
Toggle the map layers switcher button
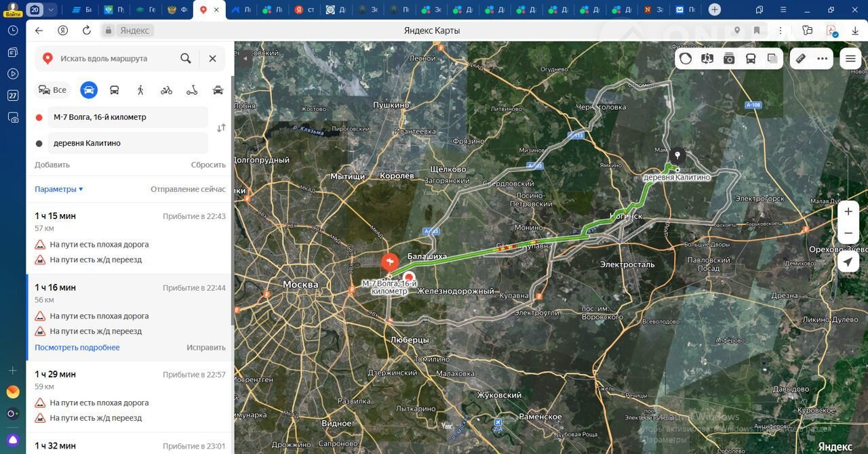[x=772, y=59]
